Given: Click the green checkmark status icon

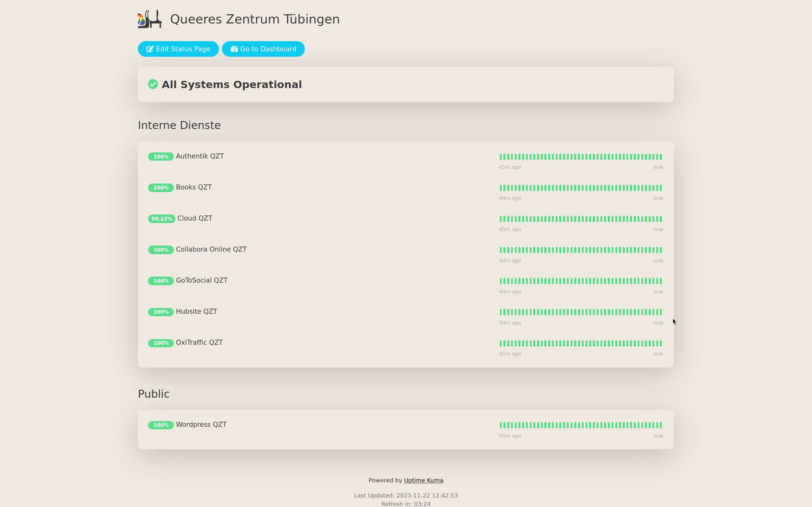Looking at the screenshot, I should [x=153, y=84].
